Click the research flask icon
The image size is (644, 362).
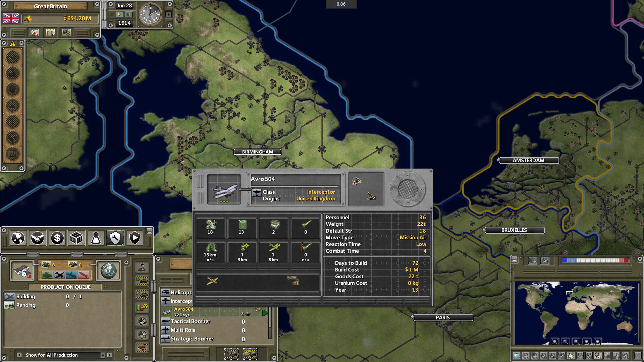coord(96,238)
